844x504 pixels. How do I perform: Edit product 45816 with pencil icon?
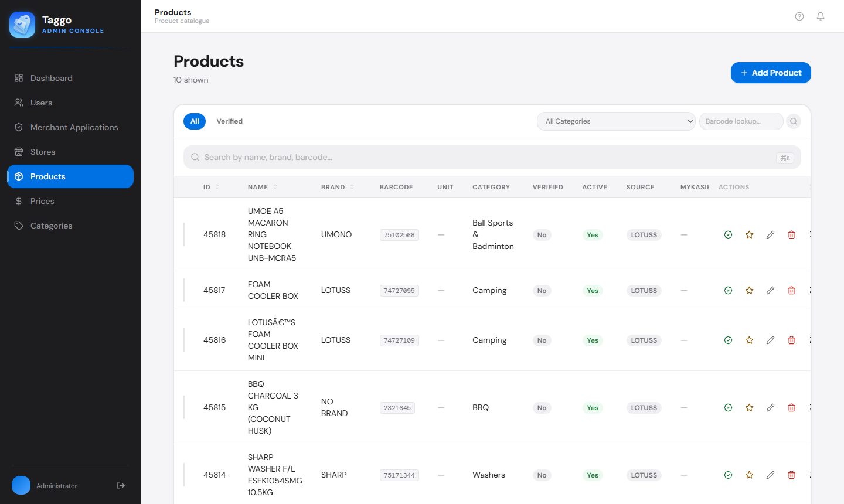[x=770, y=340]
